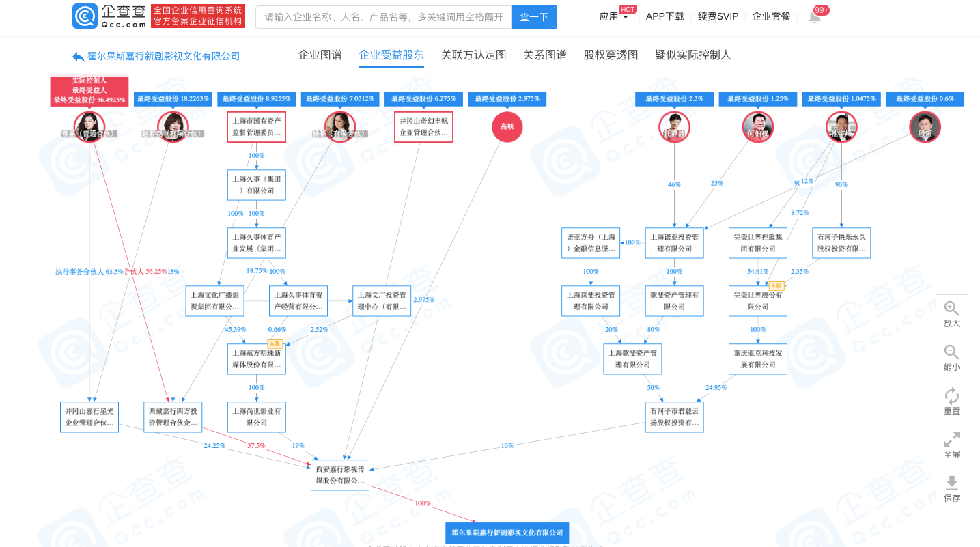Click the 完美世界股份有限公司 node
The width and height of the screenshot is (980, 547).
pyautogui.click(x=758, y=301)
